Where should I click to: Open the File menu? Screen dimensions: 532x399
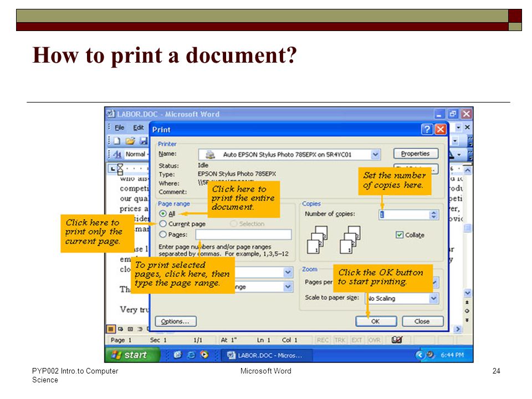click(120, 127)
